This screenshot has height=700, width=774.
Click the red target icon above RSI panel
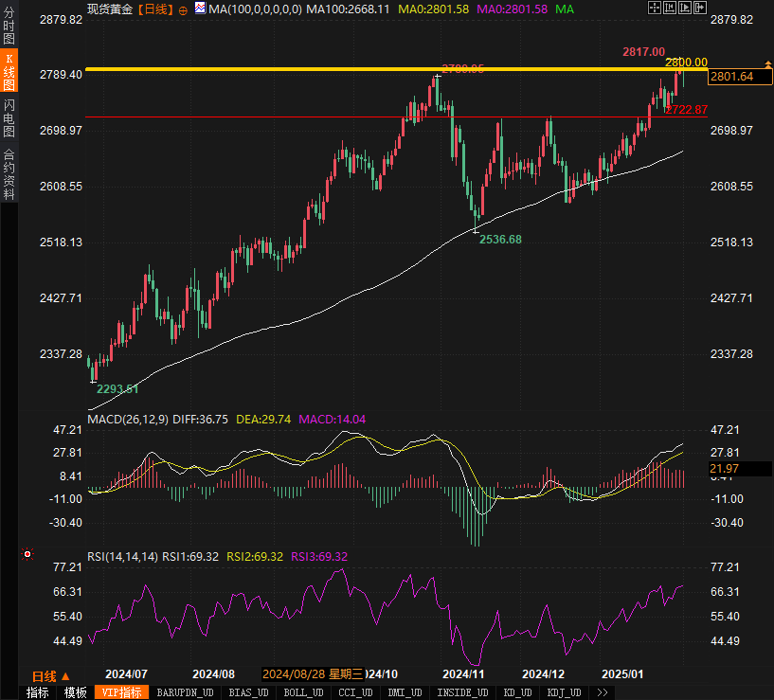(27, 554)
